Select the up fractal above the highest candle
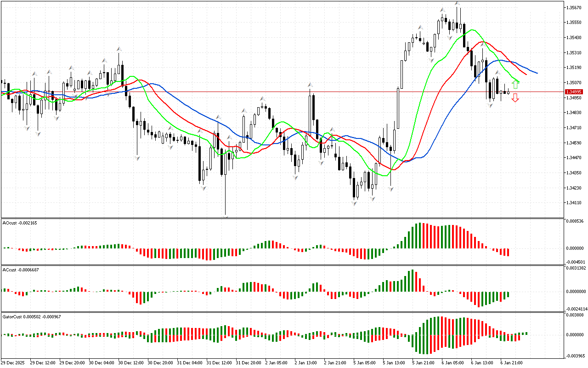This screenshot has width=588, height=368. [x=457, y=3]
